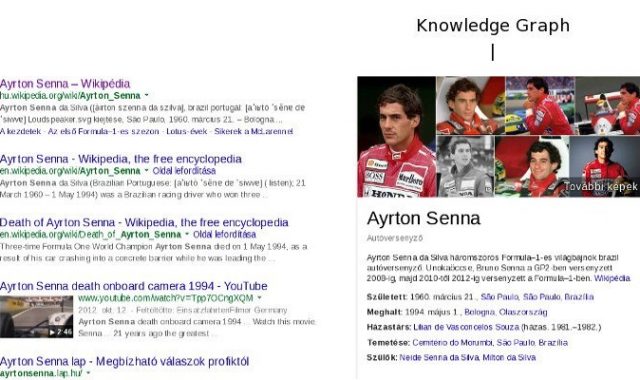
Task: Click 'További képek' for more images
Action: [600, 187]
